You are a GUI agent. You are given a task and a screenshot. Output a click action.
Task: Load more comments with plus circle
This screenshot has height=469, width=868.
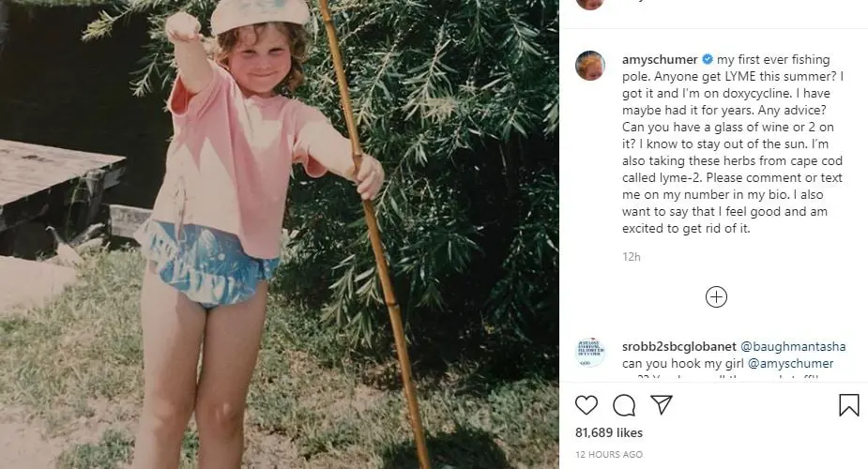[716, 297]
